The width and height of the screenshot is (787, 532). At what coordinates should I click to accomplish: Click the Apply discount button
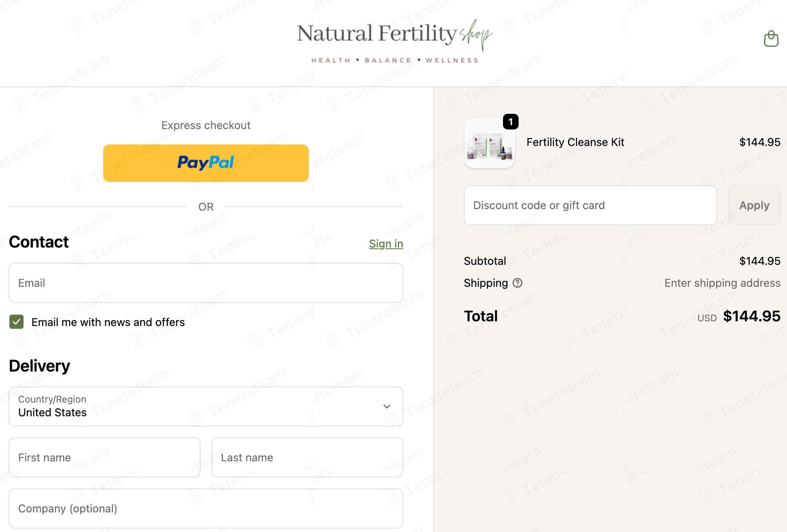click(x=754, y=205)
